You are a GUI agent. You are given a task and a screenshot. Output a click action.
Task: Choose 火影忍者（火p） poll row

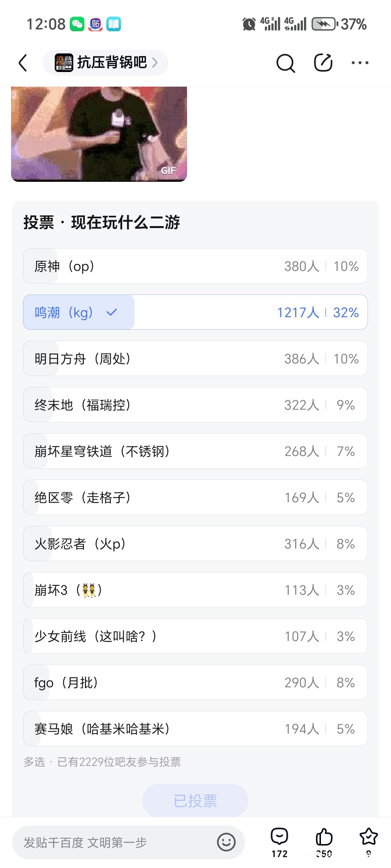tap(195, 543)
